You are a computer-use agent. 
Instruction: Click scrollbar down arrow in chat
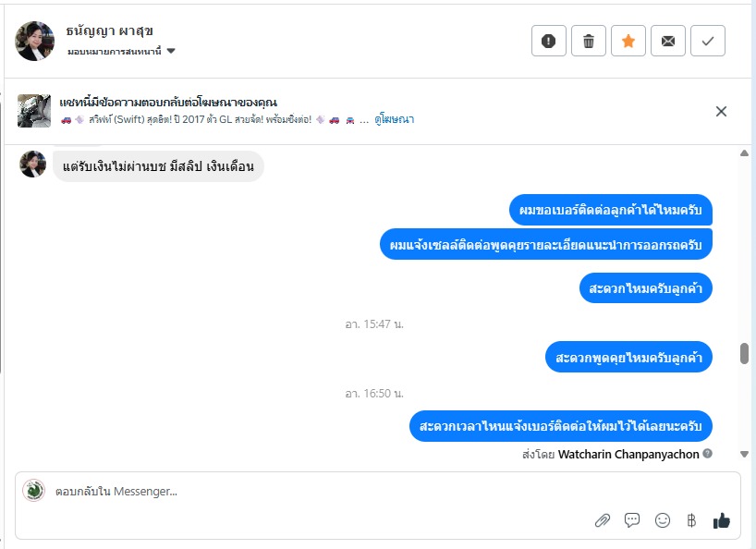coord(744,454)
